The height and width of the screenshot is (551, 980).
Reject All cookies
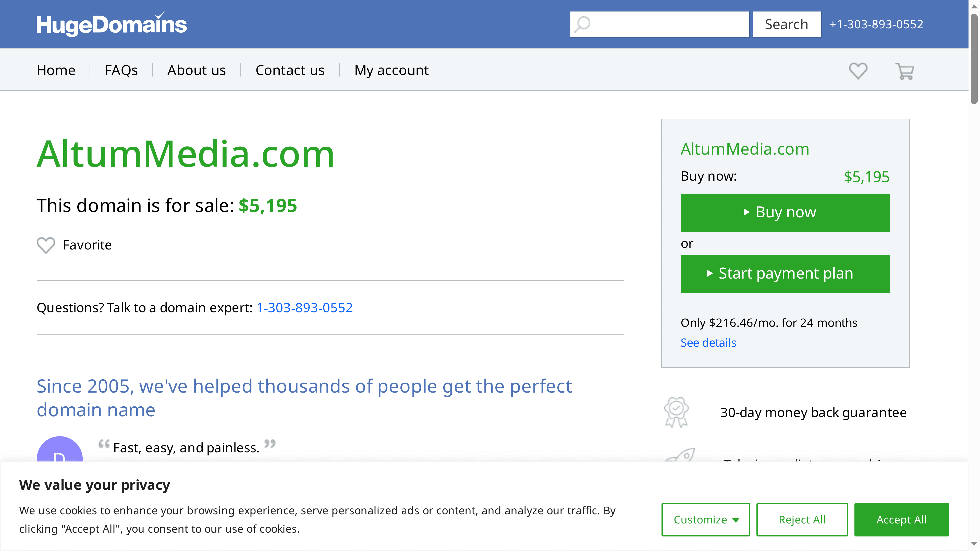click(802, 519)
